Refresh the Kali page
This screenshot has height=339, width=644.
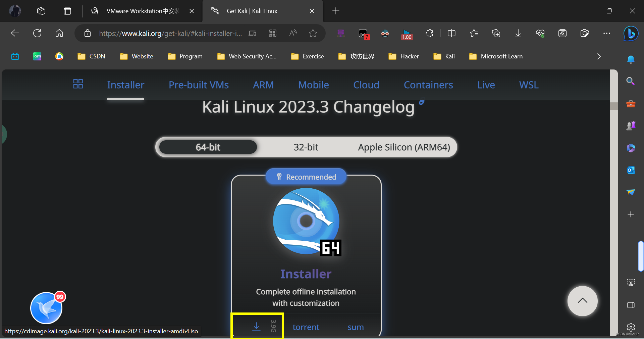pos(37,33)
